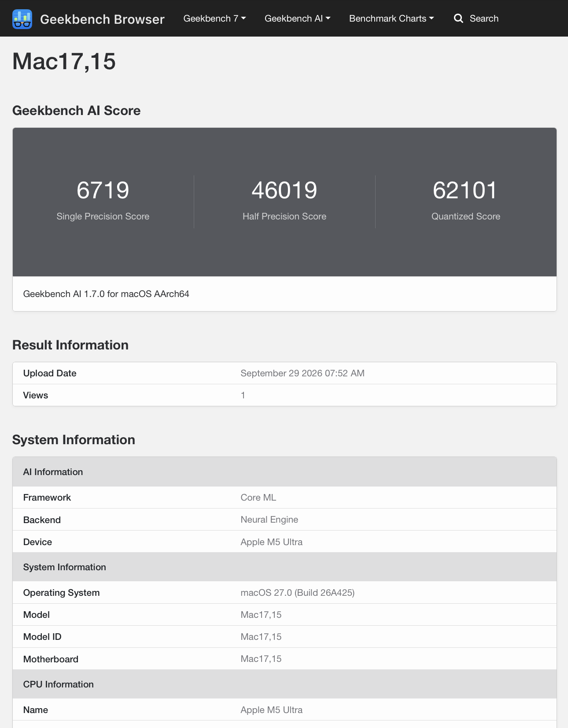The image size is (568, 728).
Task: Click Mac17,15 in the Model row
Action: click(x=261, y=615)
